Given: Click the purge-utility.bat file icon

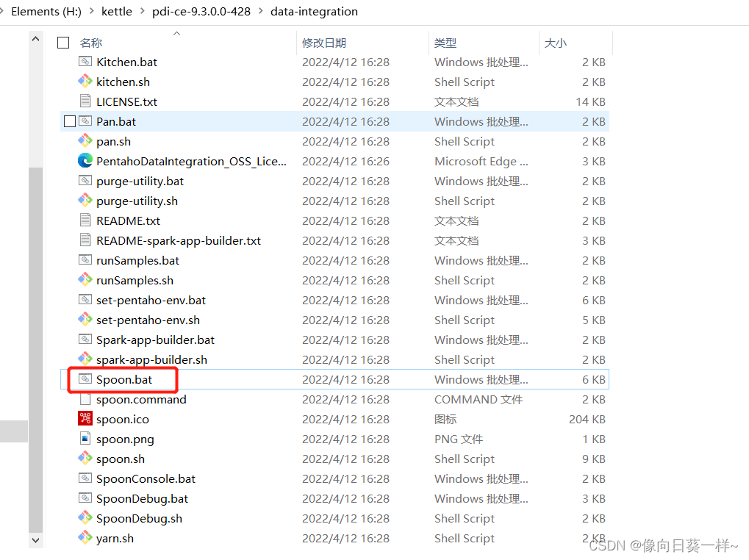Looking at the screenshot, I should pos(85,181).
